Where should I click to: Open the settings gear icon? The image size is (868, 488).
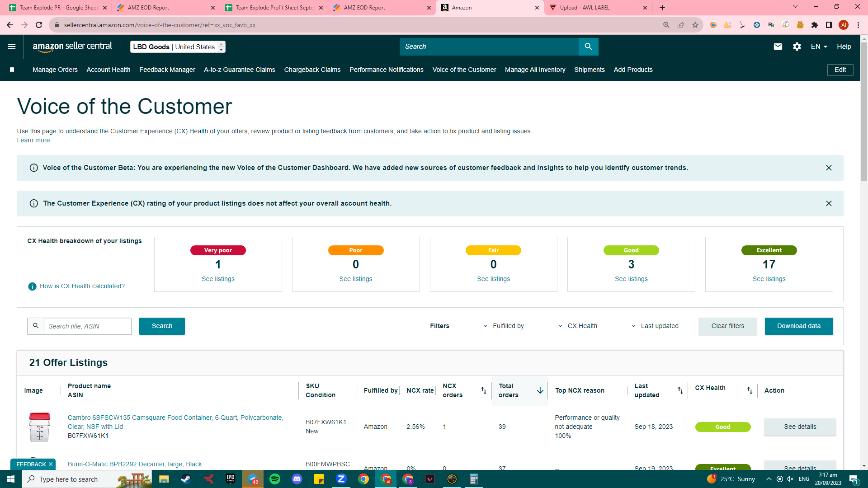[797, 47]
